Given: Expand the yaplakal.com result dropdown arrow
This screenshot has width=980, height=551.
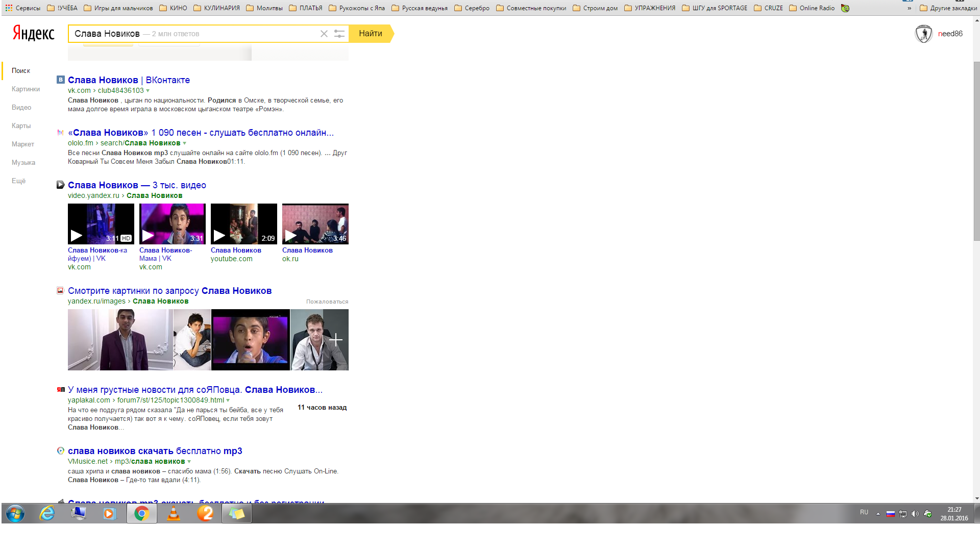Looking at the screenshot, I should (x=228, y=400).
